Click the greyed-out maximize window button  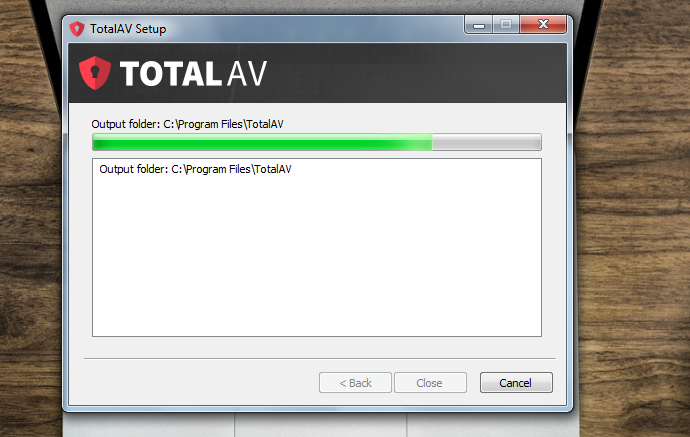(506, 25)
